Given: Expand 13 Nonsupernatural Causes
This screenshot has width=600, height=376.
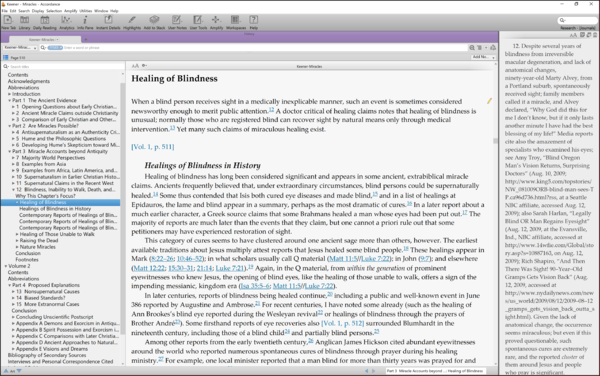Looking at the screenshot, I should (13, 292).
